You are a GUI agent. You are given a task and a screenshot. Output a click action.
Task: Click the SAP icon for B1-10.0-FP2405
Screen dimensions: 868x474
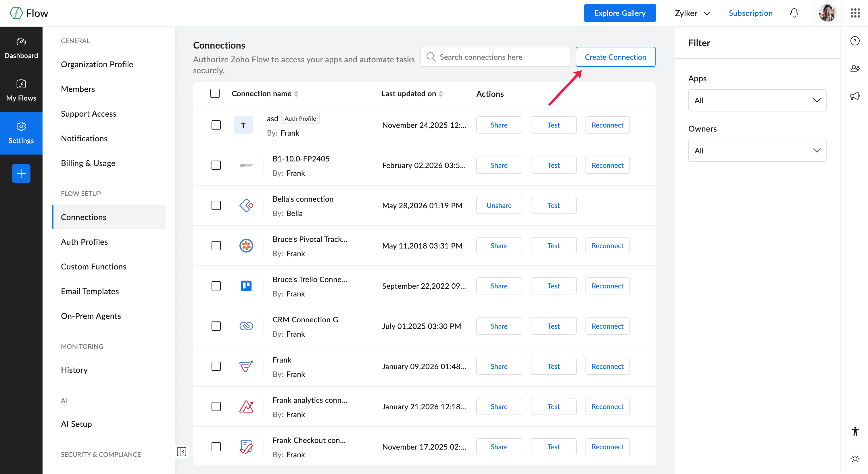[x=246, y=165]
